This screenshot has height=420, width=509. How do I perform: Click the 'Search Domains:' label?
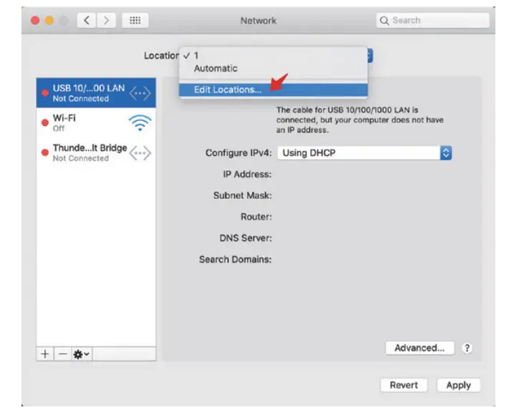236,260
